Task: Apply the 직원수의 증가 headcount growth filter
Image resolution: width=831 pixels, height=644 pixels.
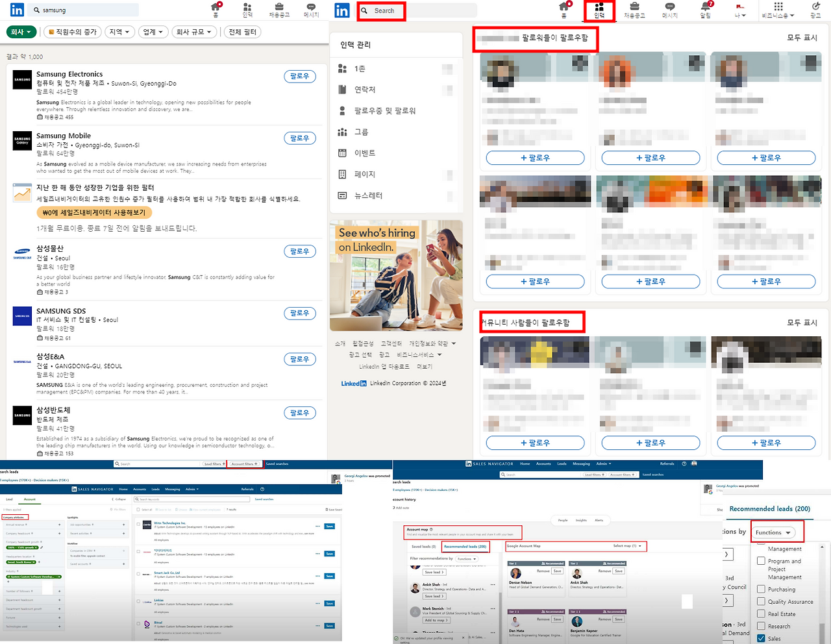Action: [x=71, y=32]
